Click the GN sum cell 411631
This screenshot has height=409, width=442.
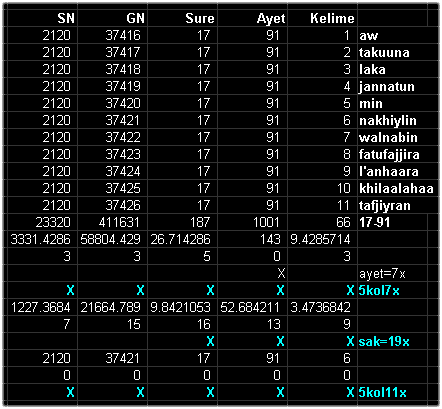point(113,222)
